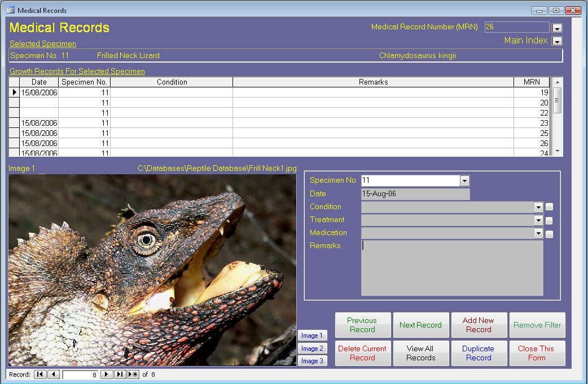The width and height of the screenshot is (588, 384).
Task: Expand the Specimen No. combo box
Action: click(x=465, y=181)
